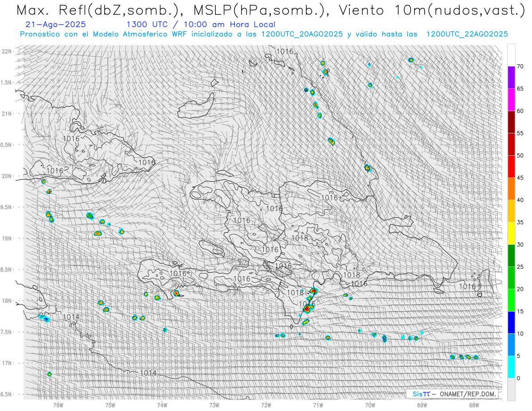This screenshot has height=411, width=532.
Task: Click the orange 40–45 dBZ color band
Action: click(x=511, y=189)
